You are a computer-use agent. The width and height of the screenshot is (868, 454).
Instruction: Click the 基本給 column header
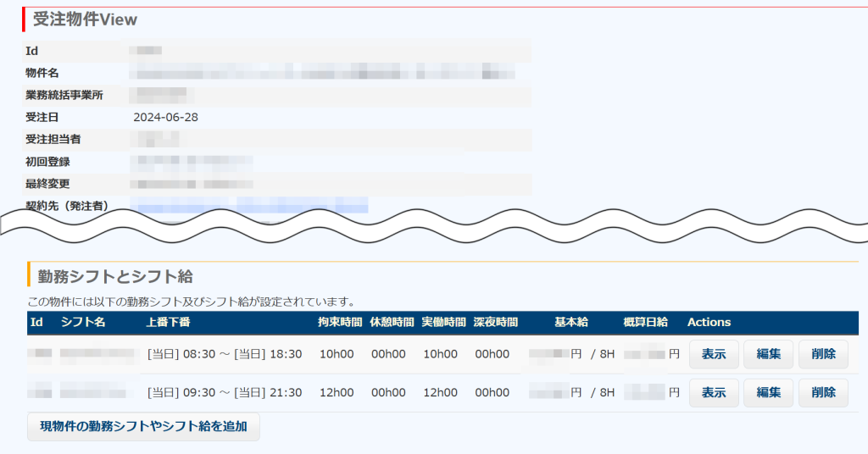point(571,323)
